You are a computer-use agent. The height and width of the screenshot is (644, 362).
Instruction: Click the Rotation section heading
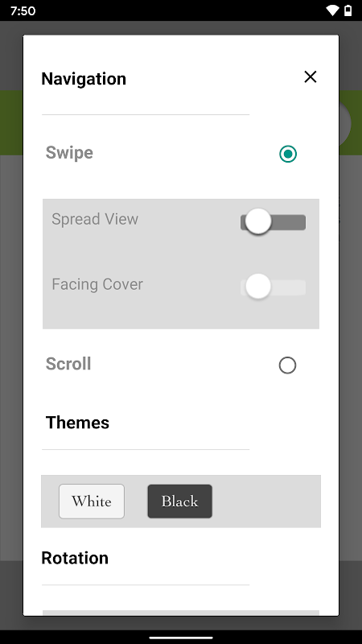(75, 558)
